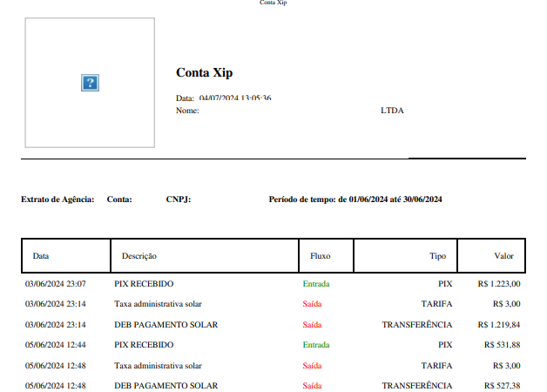Click 'R$ 3,00' in the 05/06/2024 row
The width and height of the screenshot is (547, 392).
point(507,366)
